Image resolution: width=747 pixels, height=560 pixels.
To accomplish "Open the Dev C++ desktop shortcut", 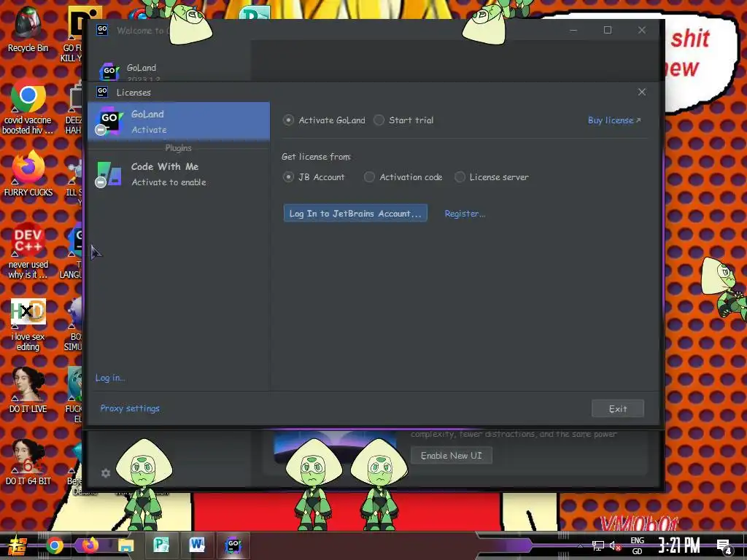I will click(x=28, y=252).
